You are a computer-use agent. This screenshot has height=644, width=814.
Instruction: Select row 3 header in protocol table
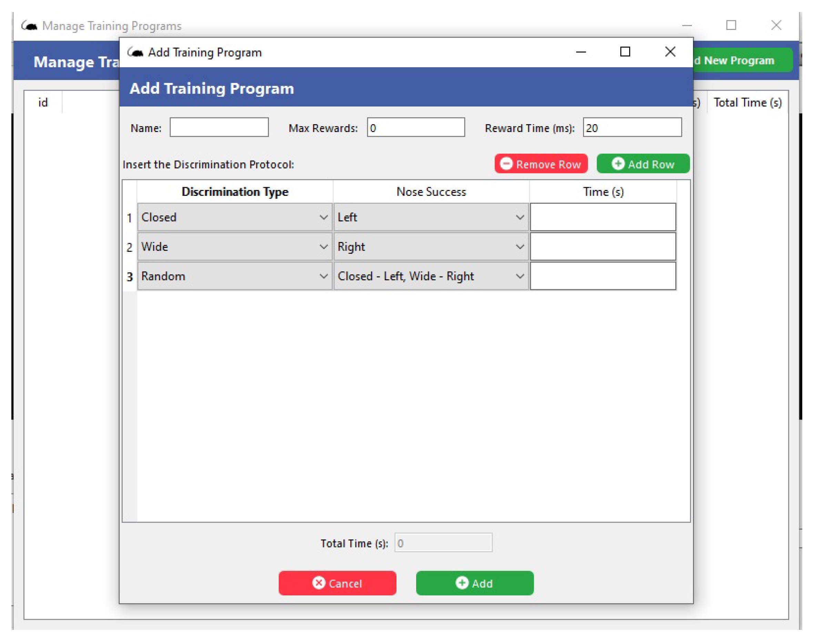130,277
